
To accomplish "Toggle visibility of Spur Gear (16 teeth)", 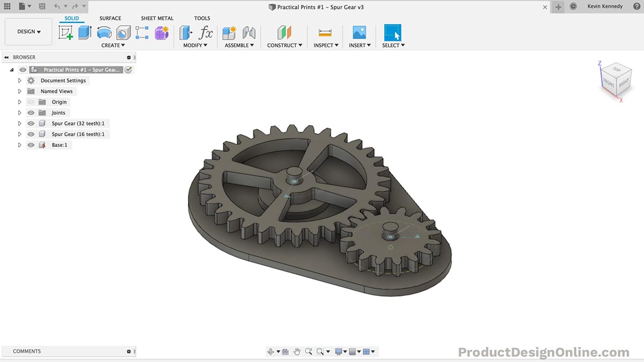I will [x=31, y=134].
